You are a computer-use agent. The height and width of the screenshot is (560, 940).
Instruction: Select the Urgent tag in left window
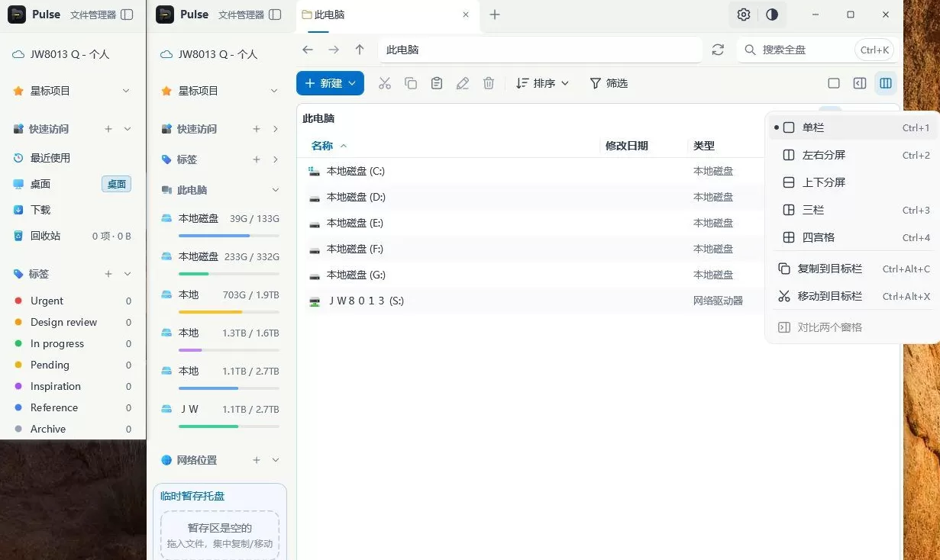click(72, 301)
